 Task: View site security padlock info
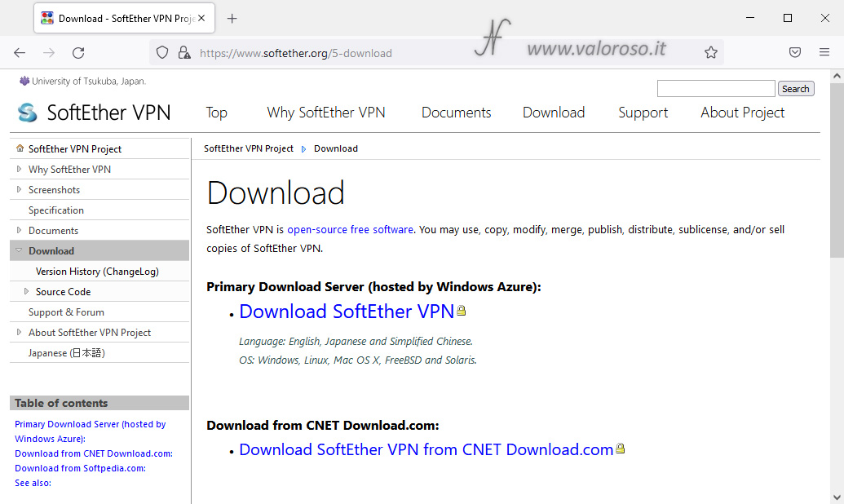click(x=184, y=53)
